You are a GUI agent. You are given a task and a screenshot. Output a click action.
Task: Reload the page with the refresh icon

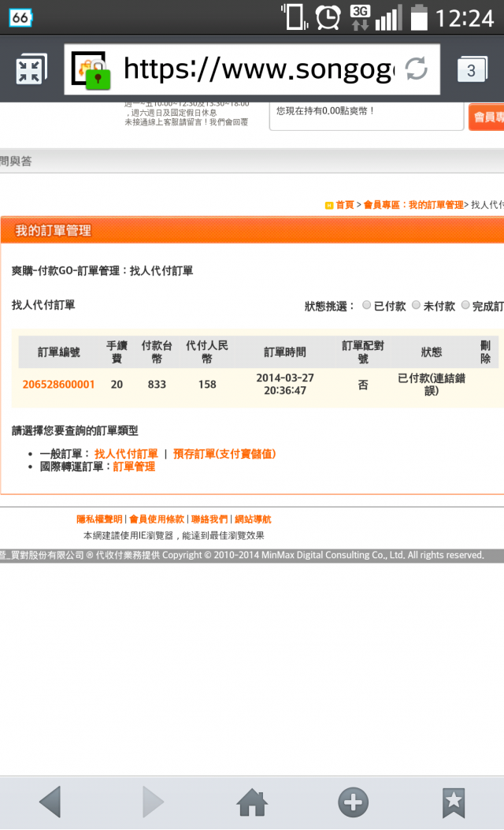tap(416, 69)
